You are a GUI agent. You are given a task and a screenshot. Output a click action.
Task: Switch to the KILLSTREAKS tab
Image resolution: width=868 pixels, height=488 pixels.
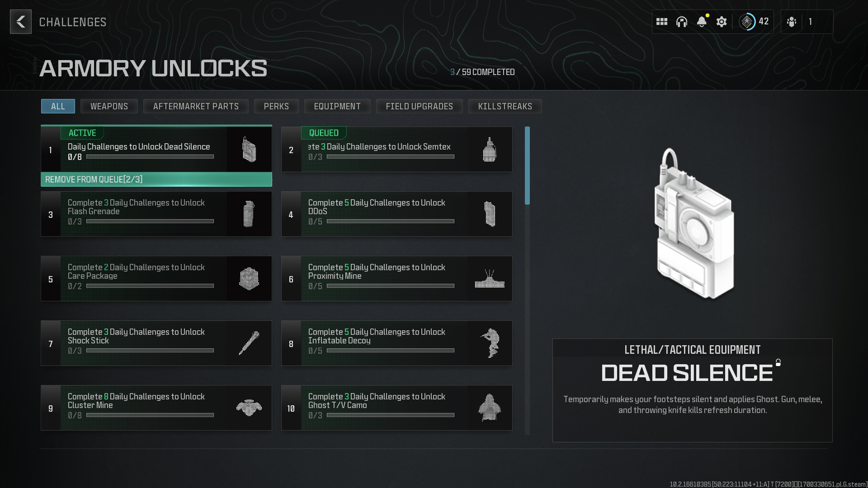point(505,106)
